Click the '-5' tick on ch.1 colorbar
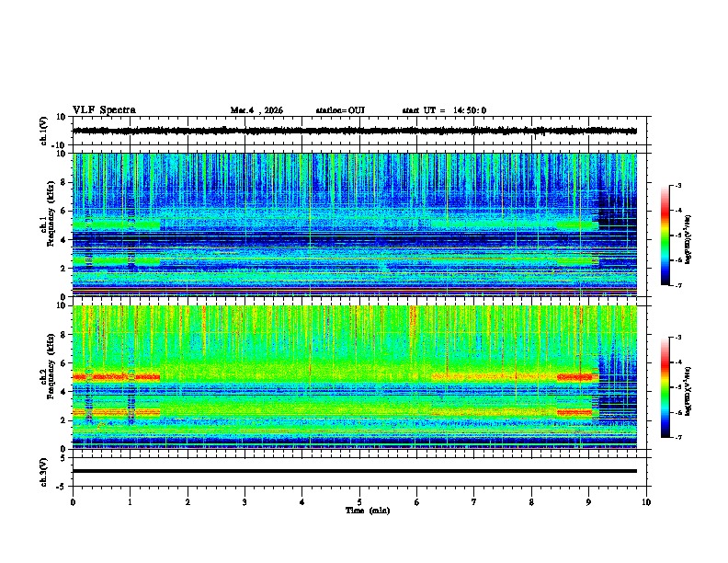The image size is (728, 563). [x=677, y=236]
